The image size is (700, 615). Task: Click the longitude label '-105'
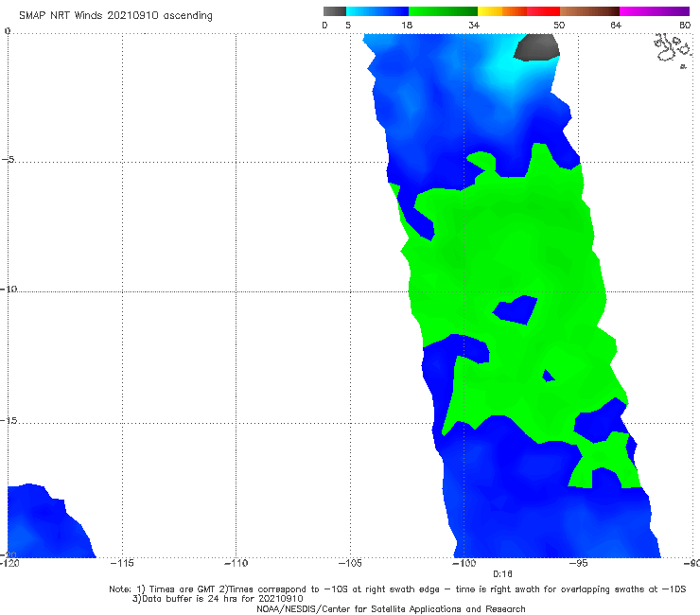click(350, 563)
